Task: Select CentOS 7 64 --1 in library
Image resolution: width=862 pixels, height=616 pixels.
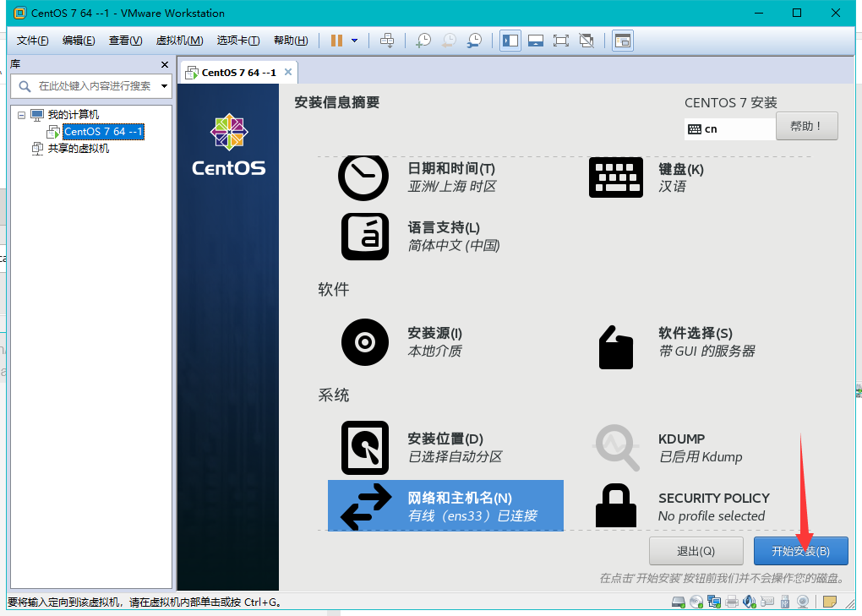Action: coord(103,132)
